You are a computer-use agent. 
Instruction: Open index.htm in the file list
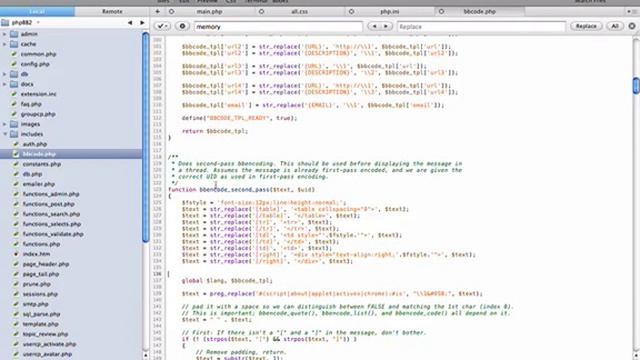pyautogui.click(x=36, y=254)
